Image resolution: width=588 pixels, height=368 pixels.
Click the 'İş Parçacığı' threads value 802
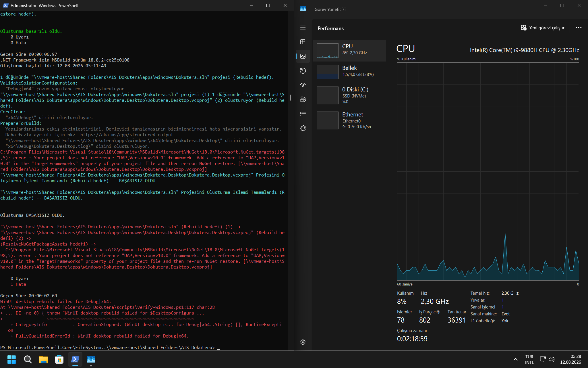tap(425, 320)
